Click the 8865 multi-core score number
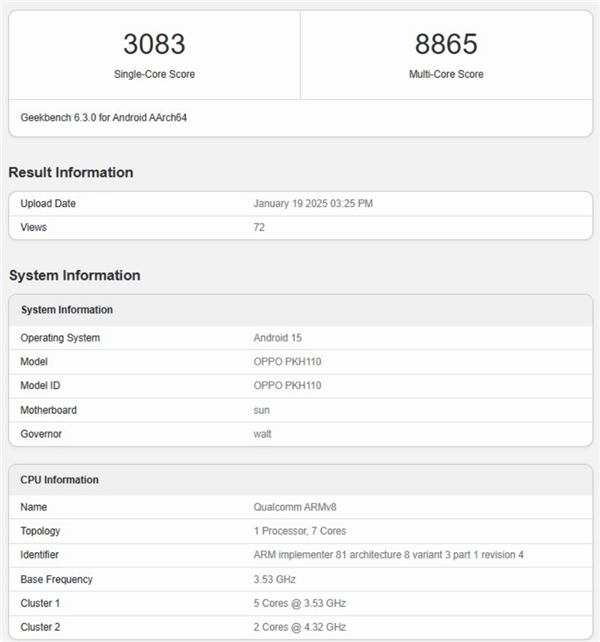Screen dimensions: 600x642 pyautogui.click(x=446, y=44)
